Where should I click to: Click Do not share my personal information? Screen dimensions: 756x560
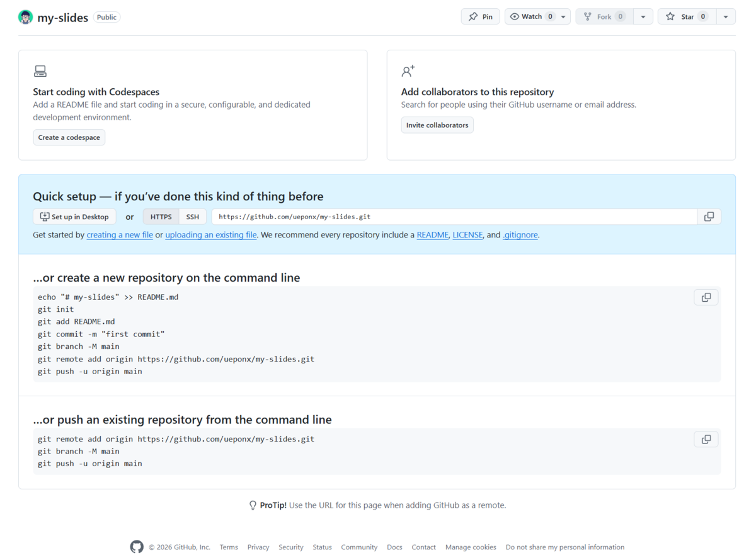565,547
